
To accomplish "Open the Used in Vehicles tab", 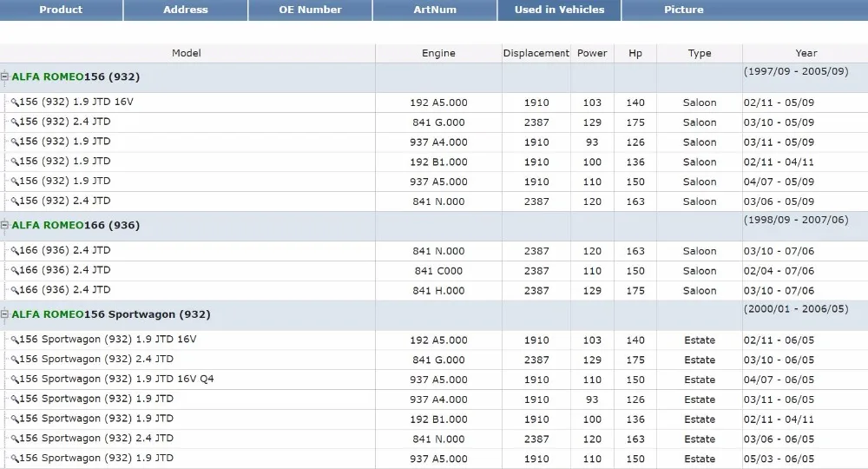I will click(x=559, y=10).
